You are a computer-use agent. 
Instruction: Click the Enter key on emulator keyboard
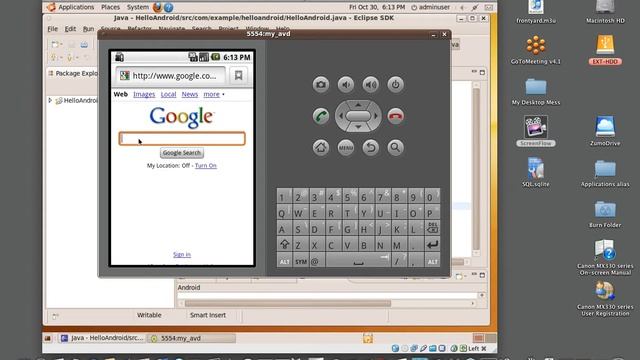pyautogui.click(x=432, y=244)
